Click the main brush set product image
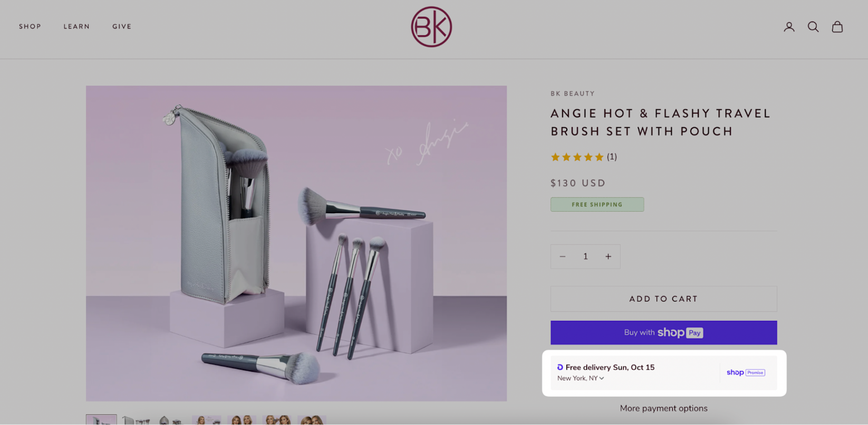The width and height of the screenshot is (868, 425). click(x=296, y=243)
